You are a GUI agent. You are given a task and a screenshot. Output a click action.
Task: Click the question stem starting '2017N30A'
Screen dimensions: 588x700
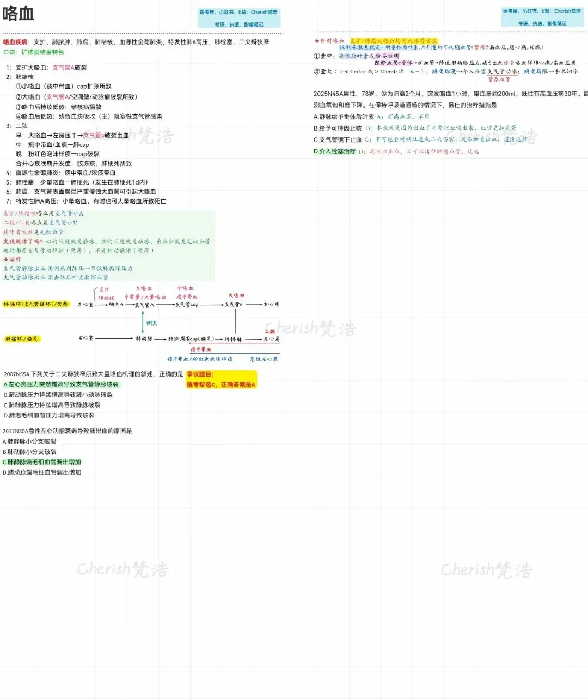(x=68, y=431)
